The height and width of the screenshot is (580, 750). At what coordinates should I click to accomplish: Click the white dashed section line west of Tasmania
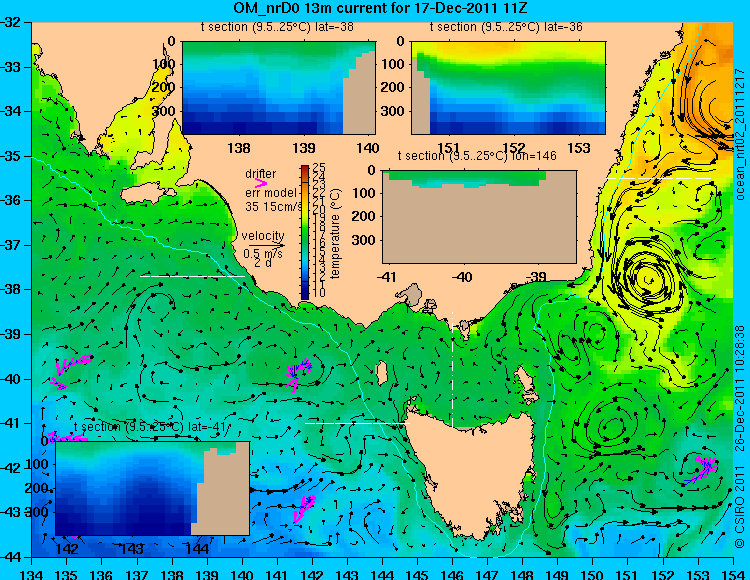(357, 423)
